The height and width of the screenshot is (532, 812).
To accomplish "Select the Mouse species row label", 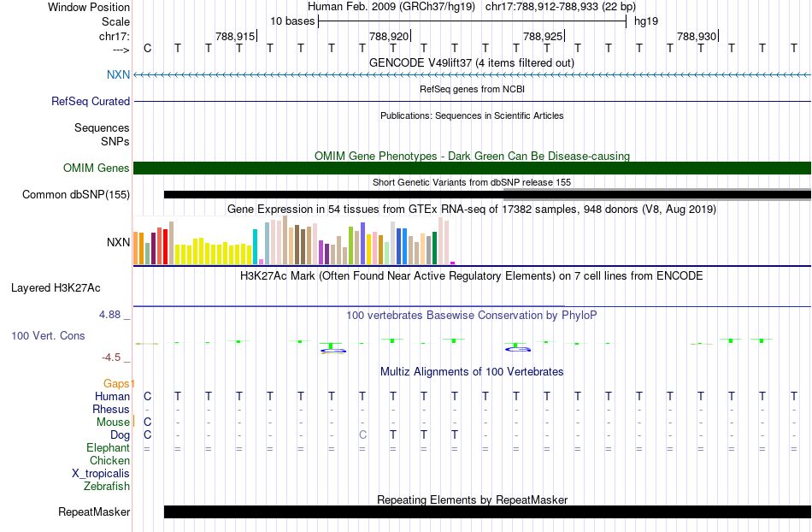I will (x=113, y=423).
